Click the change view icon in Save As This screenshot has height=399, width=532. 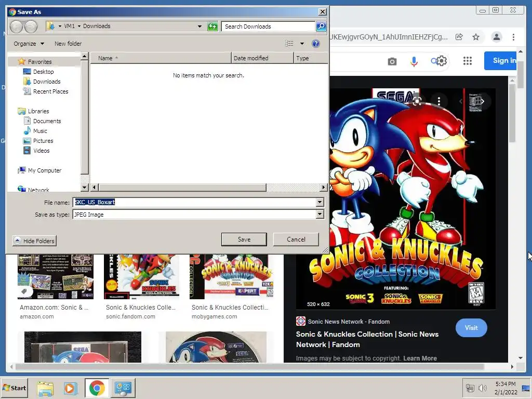pyautogui.click(x=289, y=44)
